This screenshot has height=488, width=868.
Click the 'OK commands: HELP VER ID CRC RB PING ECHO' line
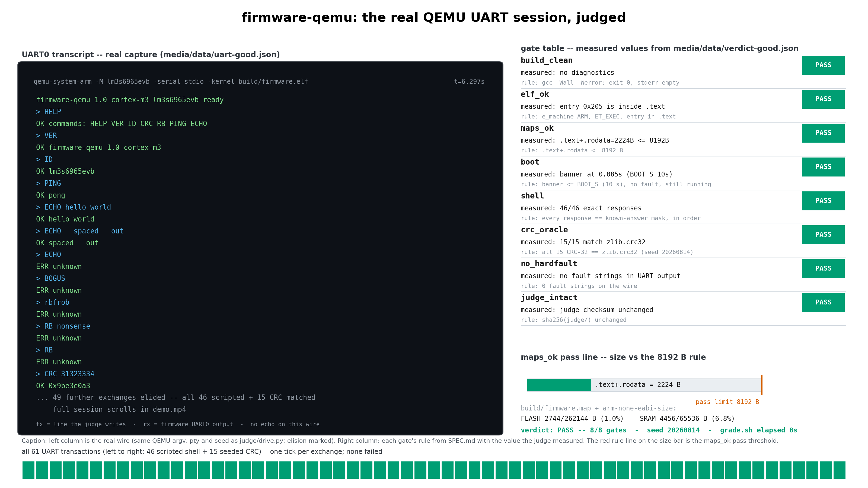coord(121,124)
